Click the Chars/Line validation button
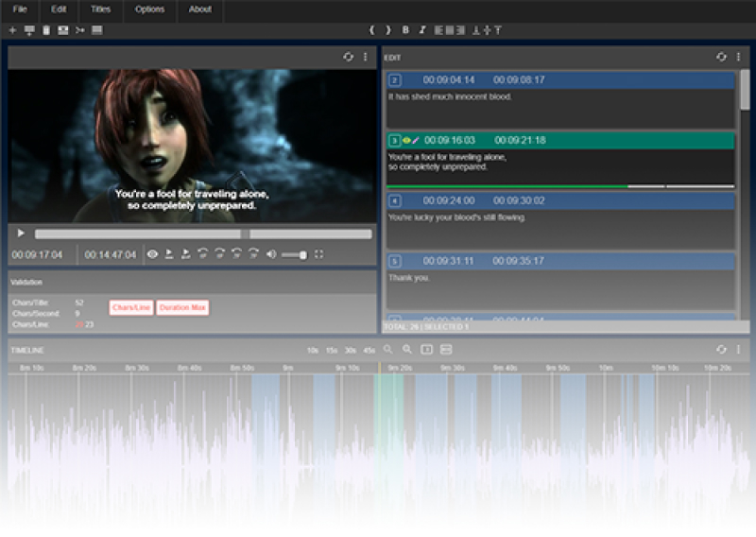Image resolution: width=756 pixels, height=537 pixels. coord(131,307)
